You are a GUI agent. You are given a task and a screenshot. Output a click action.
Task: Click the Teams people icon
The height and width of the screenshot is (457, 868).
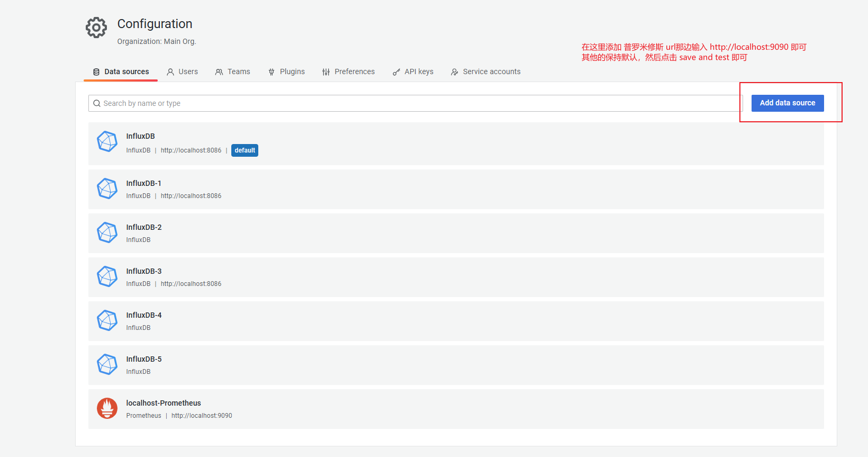tap(219, 72)
